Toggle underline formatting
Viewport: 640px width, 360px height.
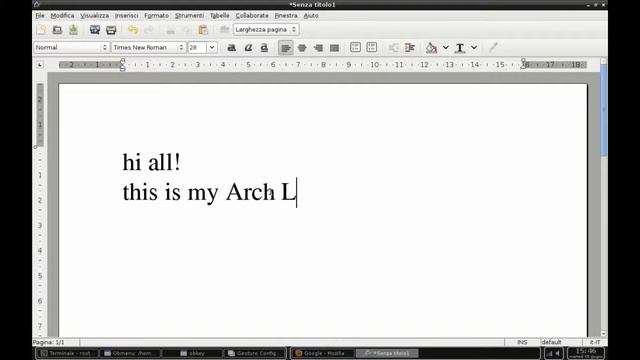tap(264, 48)
